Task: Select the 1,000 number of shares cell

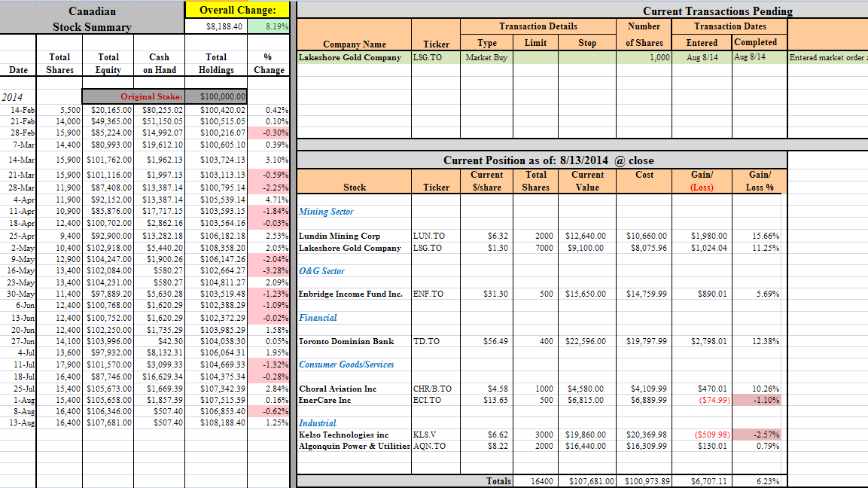Action: [644, 57]
